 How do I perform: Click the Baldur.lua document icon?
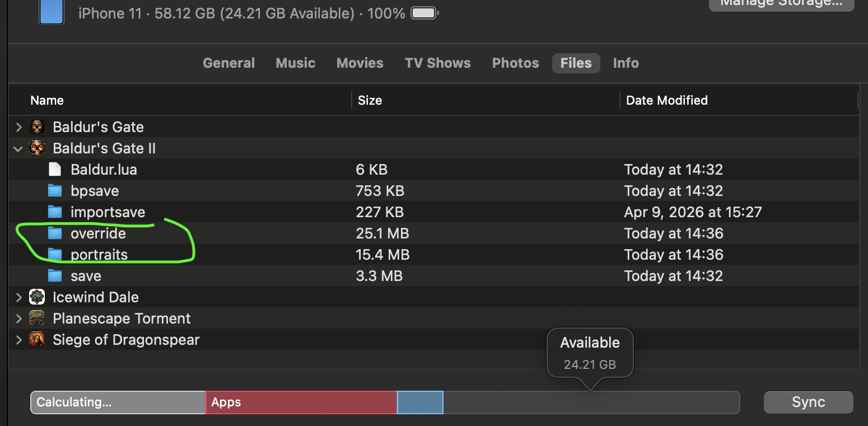pyautogui.click(x=54, y=170)
